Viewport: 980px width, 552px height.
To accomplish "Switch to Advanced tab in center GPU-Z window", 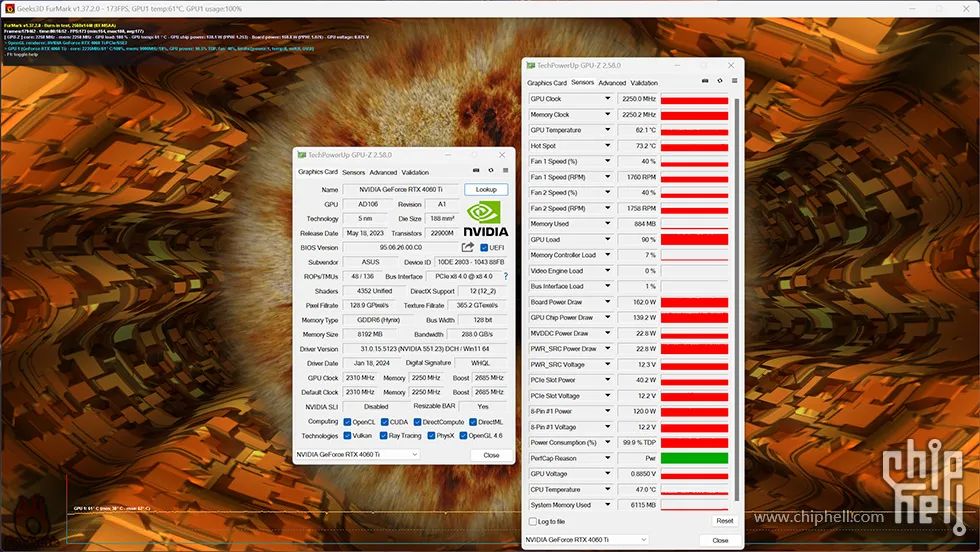I will click(x=383, y=173).
